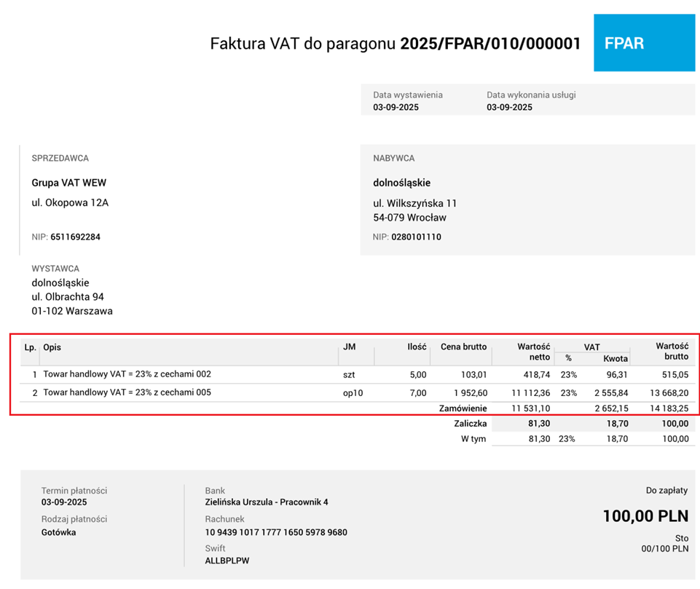The width and height of the screenshot is (700, 589).
Task: Select issuer city 01-102 Warszawa
Action: click(x=72, y=311)
